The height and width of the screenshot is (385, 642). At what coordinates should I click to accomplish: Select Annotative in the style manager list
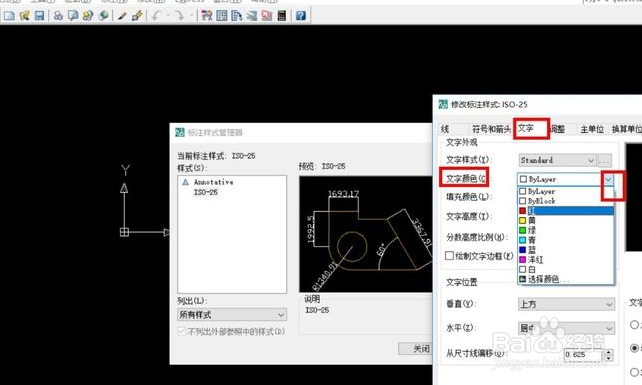click(x=213, y=182)
